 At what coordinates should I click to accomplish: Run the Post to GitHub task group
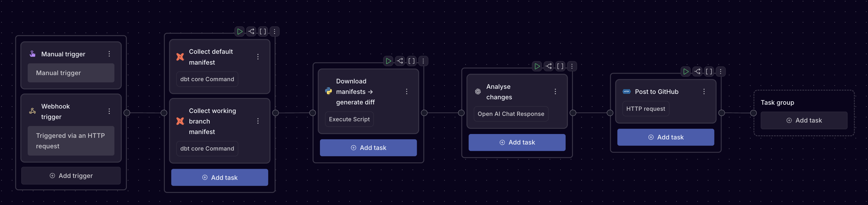(686, 71)
